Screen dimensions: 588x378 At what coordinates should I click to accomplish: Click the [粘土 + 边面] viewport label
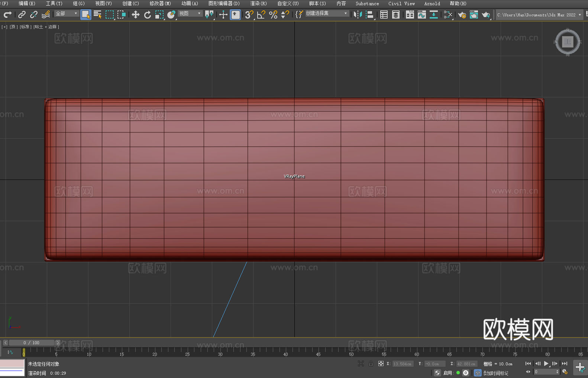click(46, 27)
